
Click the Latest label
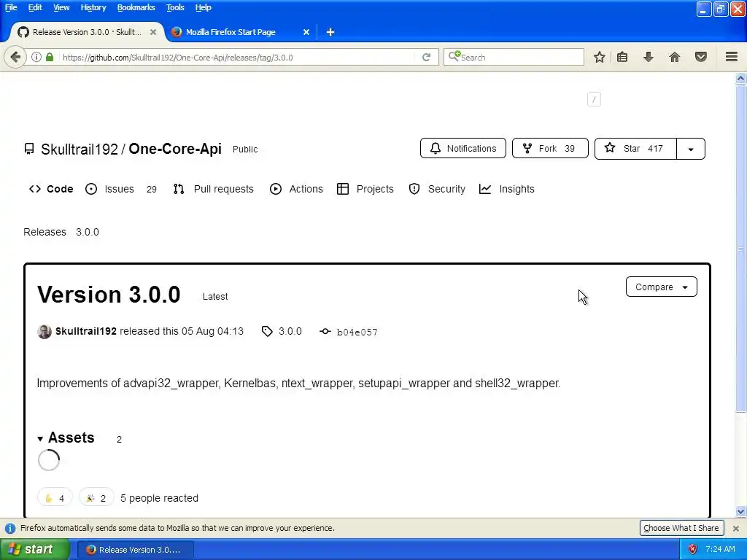215,297
